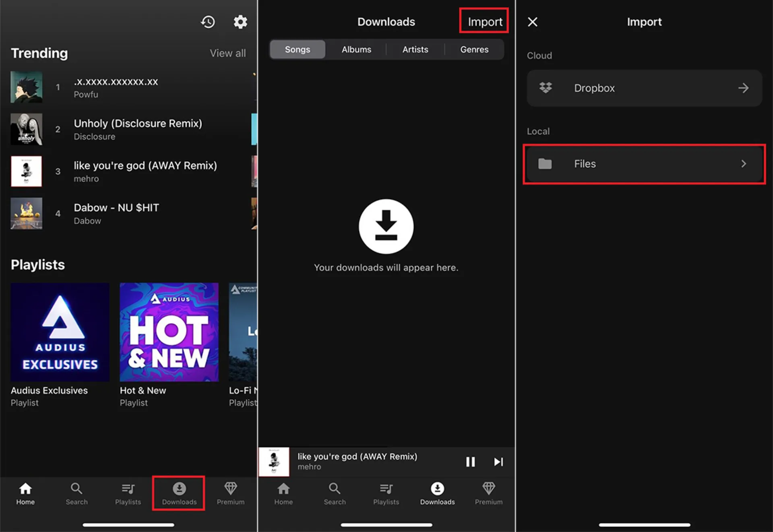Switch to the Songs tab
Viewport: 773px width, 532px height.
tap(298, 49)
